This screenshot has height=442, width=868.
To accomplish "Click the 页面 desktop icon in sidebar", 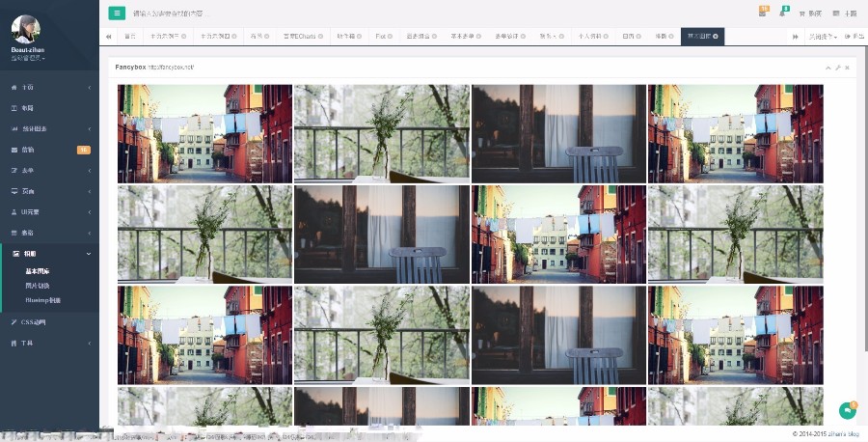I will (14, 191).
